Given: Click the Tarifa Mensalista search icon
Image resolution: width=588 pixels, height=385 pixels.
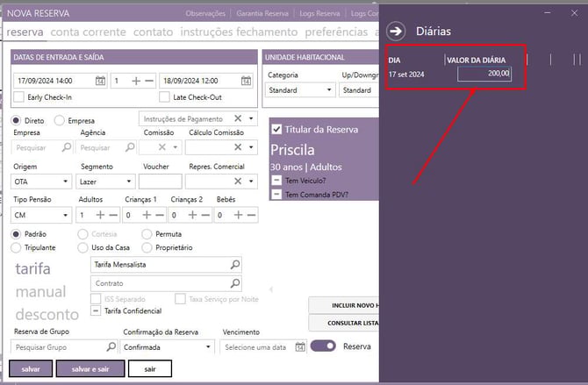Looking at the screenshot, I should coord(234,264).
